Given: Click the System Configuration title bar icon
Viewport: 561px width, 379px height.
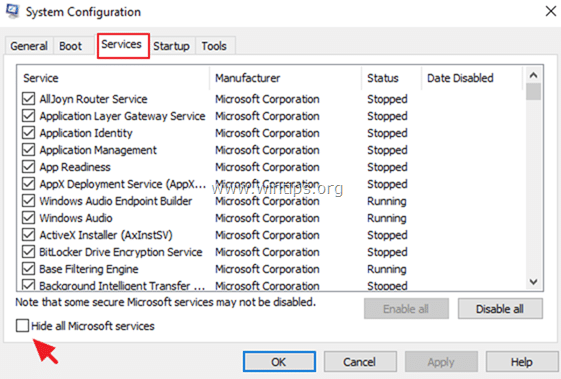Looking at the screenshot, I should (12, 11).
